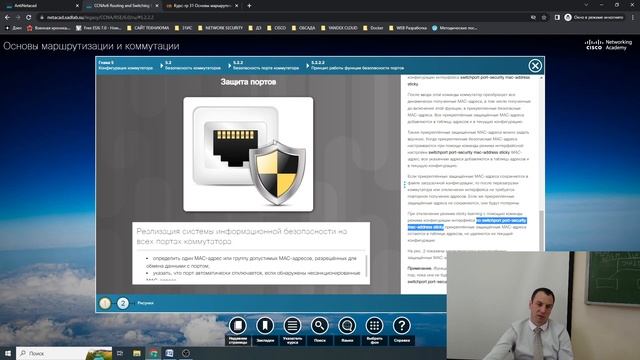Reload the current page
Viewport: 640px width, 360px height.
click(x=29, y=18)
